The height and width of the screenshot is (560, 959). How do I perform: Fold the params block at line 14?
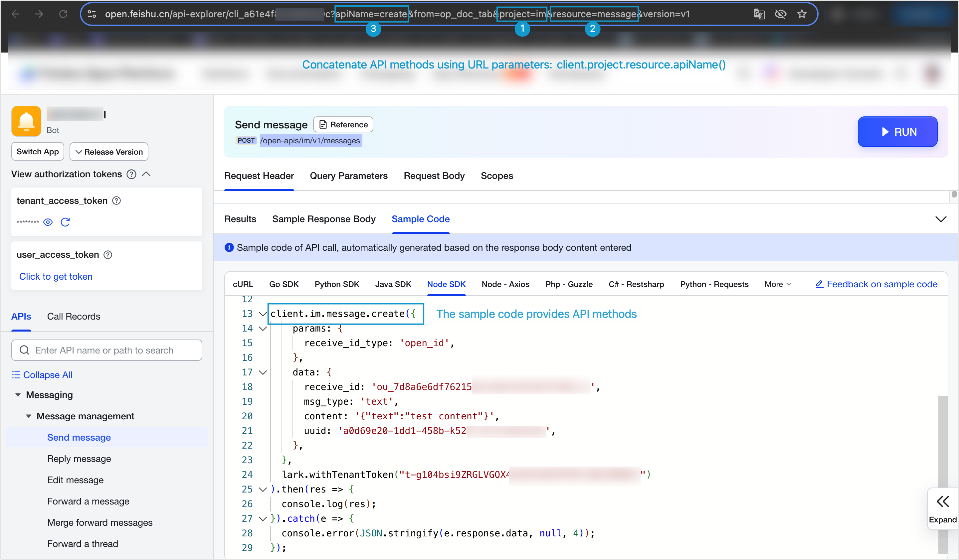point(263,328)
